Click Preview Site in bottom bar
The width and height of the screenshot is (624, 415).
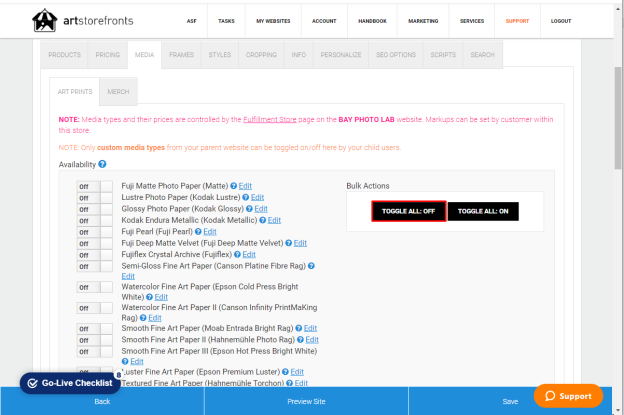(x=306, y=401)
